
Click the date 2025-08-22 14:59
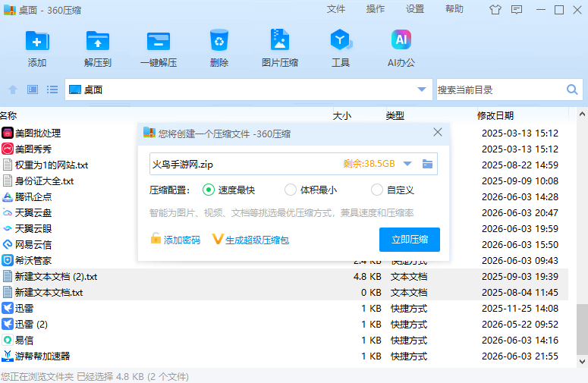tap(520, 165)
